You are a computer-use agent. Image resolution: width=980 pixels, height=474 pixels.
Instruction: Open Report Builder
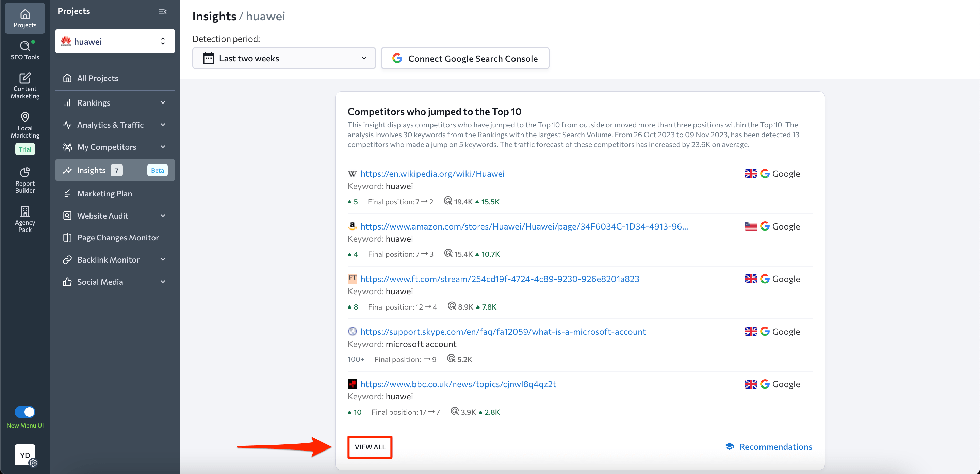25,180
